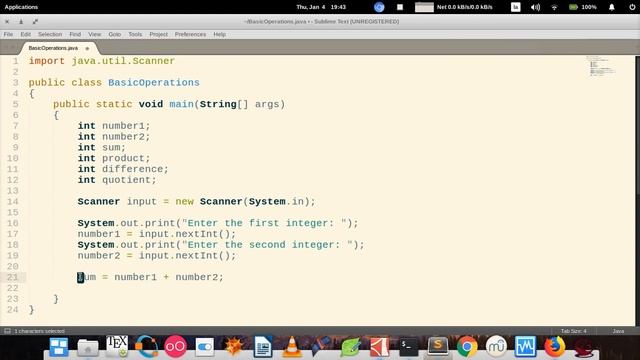Open the date and time calendar
640x360 pixels.
pyautogui.click(x=321, y=7)
